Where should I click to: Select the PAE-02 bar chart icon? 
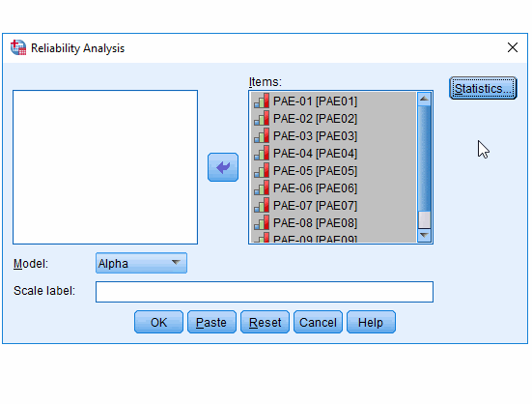pos(262,118)
